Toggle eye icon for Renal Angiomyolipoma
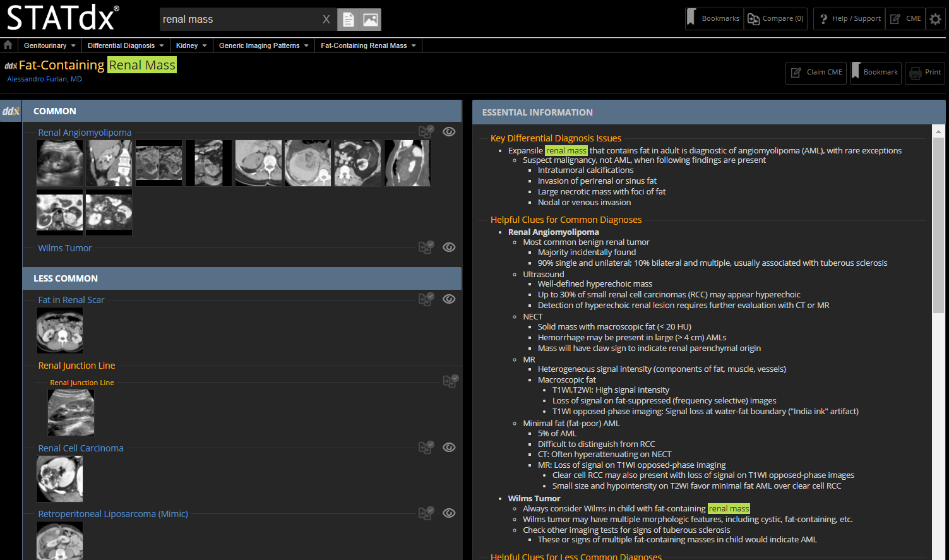Viewport: 949px width, 560px height. (449, 131)
